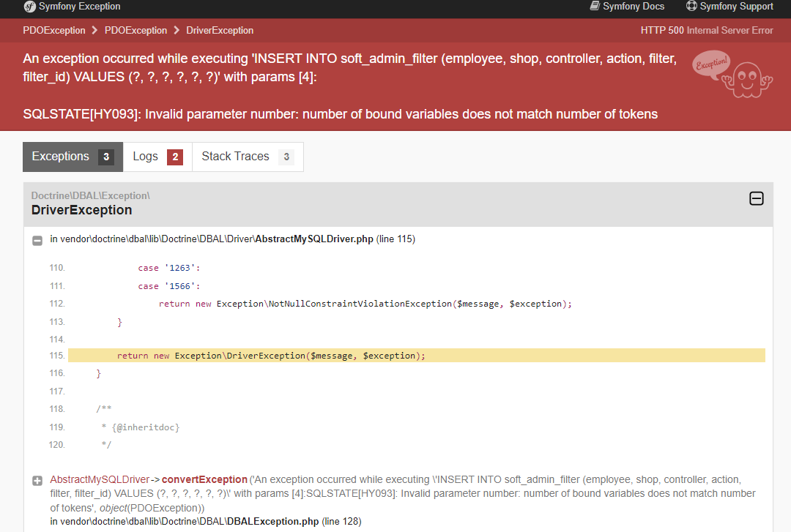Click the code line numbered 112
Image resolution: width=791 pixels, height=532 pixels.
(x=365, y=304)
